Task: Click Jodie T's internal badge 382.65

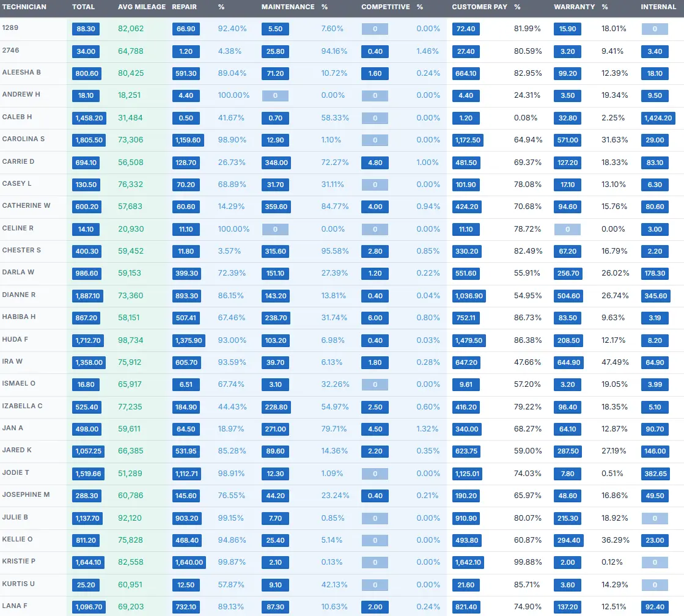Action: (x=655, y=474)
